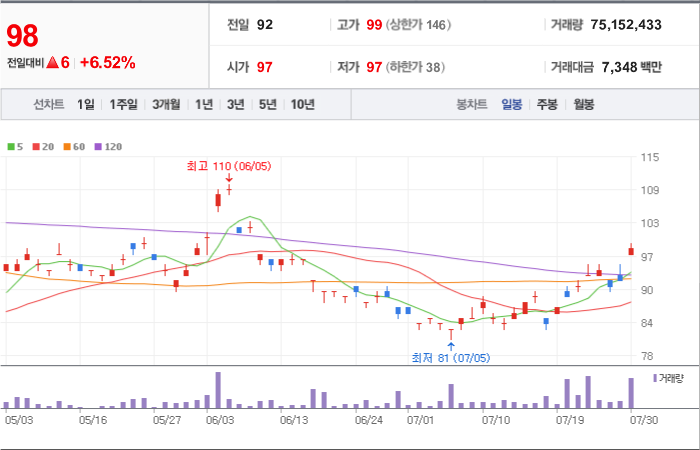Switch to 주봉 weekly candles

(x=547, y=105)
